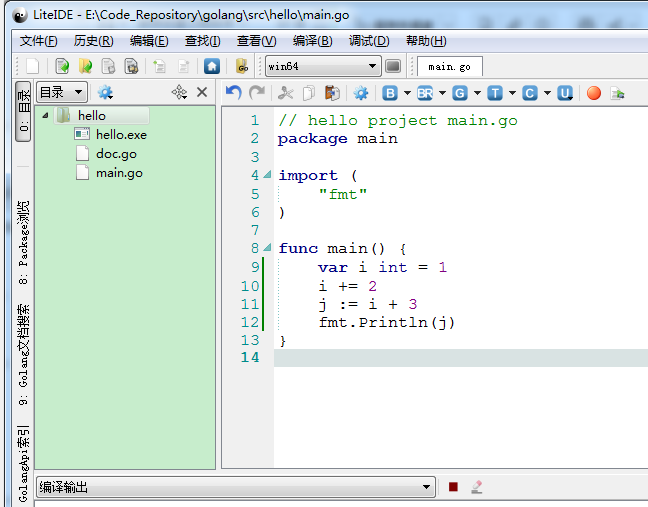
Task: Stop the build process with the dark red square
Action: click(453, 487)
